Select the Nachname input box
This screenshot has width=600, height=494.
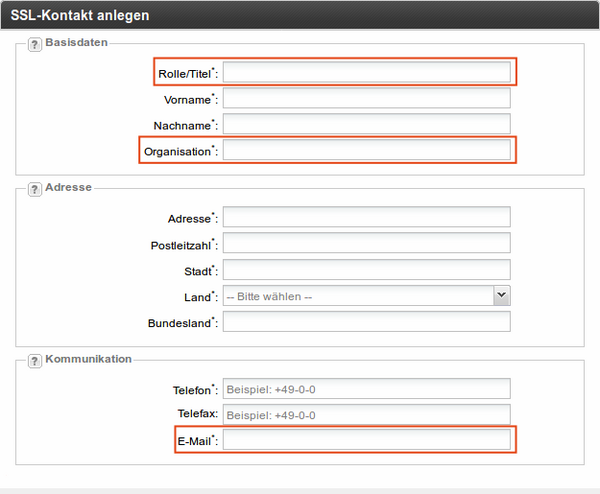[367, 124]
